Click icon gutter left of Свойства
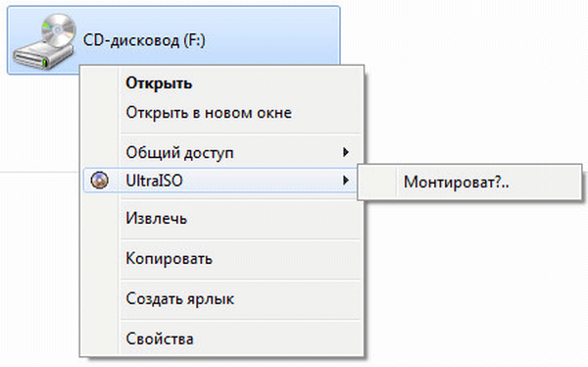Viewport: 588px width, 367px height. pyautogui.click(x=100, y=340)
